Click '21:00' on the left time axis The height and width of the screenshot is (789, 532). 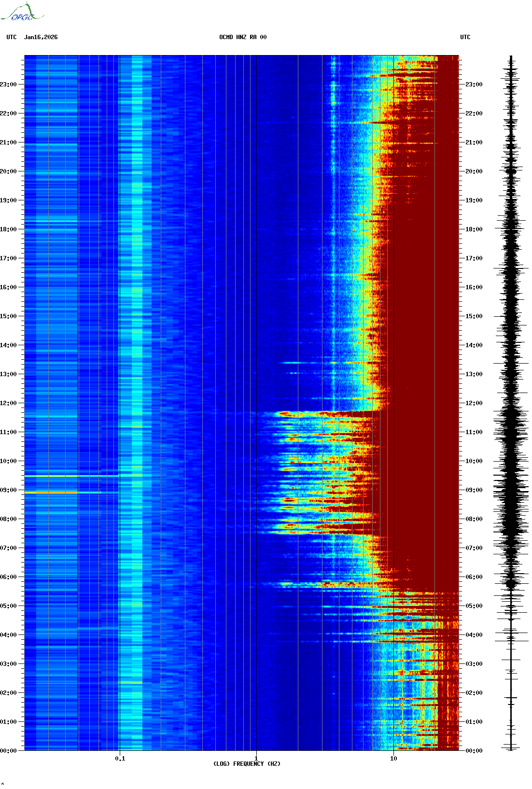click(x=8, y=142)
